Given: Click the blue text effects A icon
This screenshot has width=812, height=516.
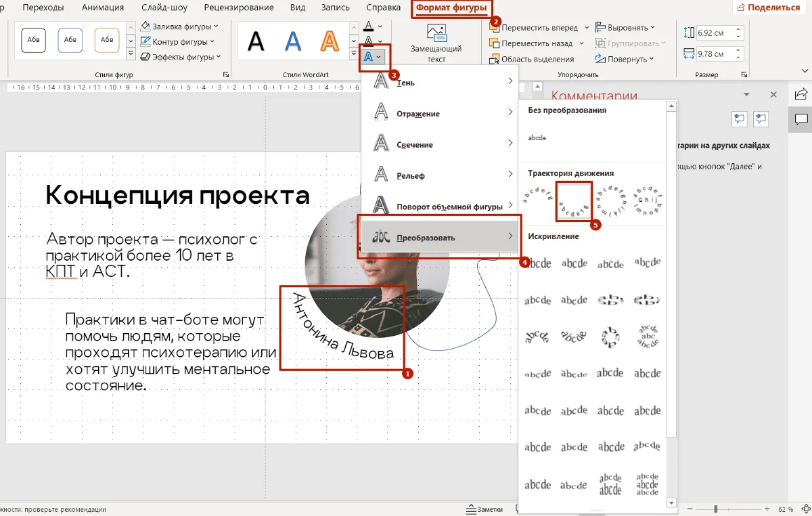Looking at the screenshot, I should point(369,57).
